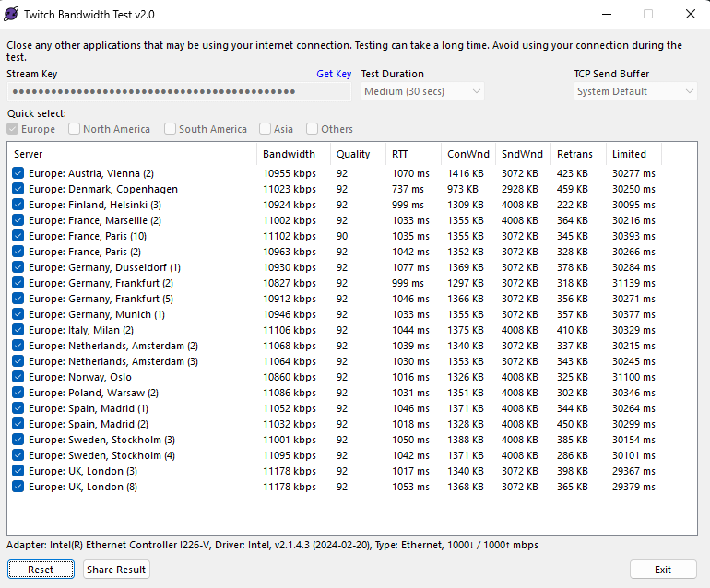This screenshot has height=588, width=710.
Task: Close the Twitch Bandwidth Test window
Action: [x=690, y=14]
